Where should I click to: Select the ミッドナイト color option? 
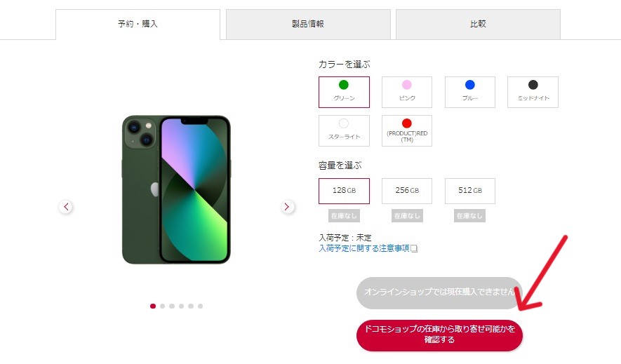coord(533,92)
